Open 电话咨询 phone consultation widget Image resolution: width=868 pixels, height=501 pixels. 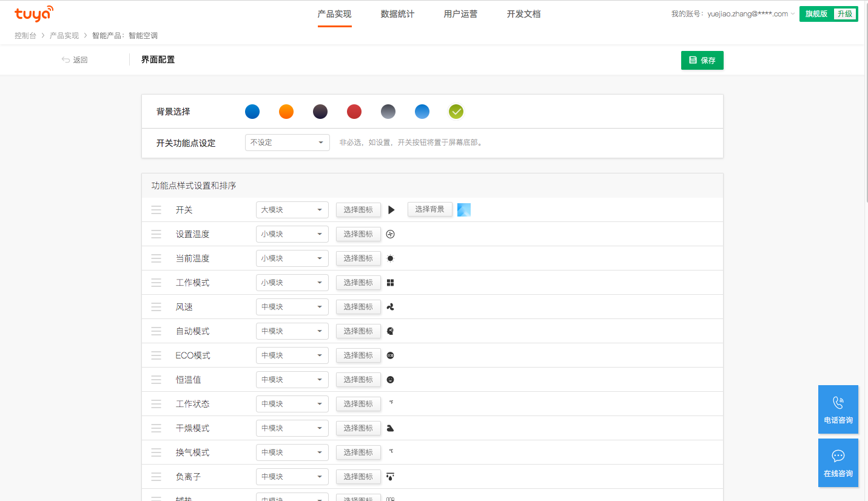pos(838,409)
